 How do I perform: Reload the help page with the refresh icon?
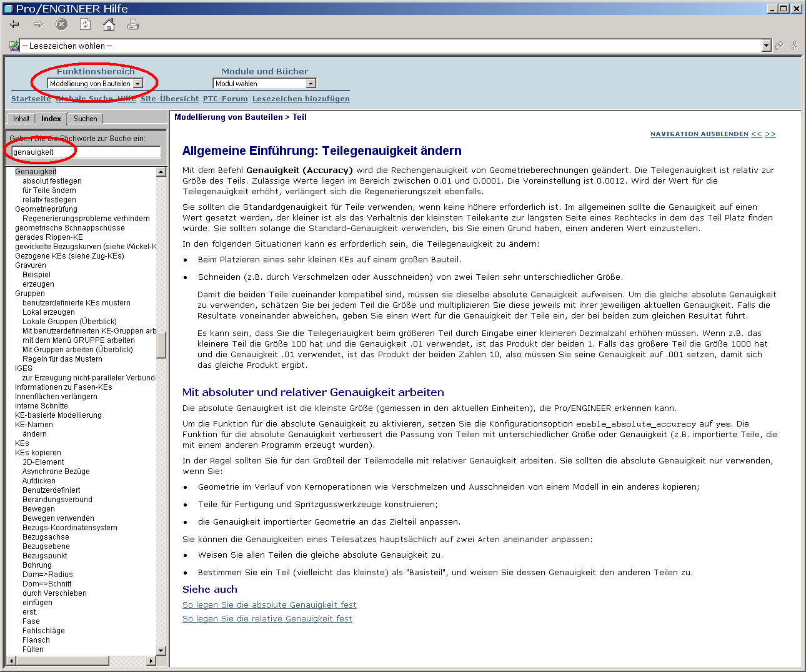click(85, 24)
